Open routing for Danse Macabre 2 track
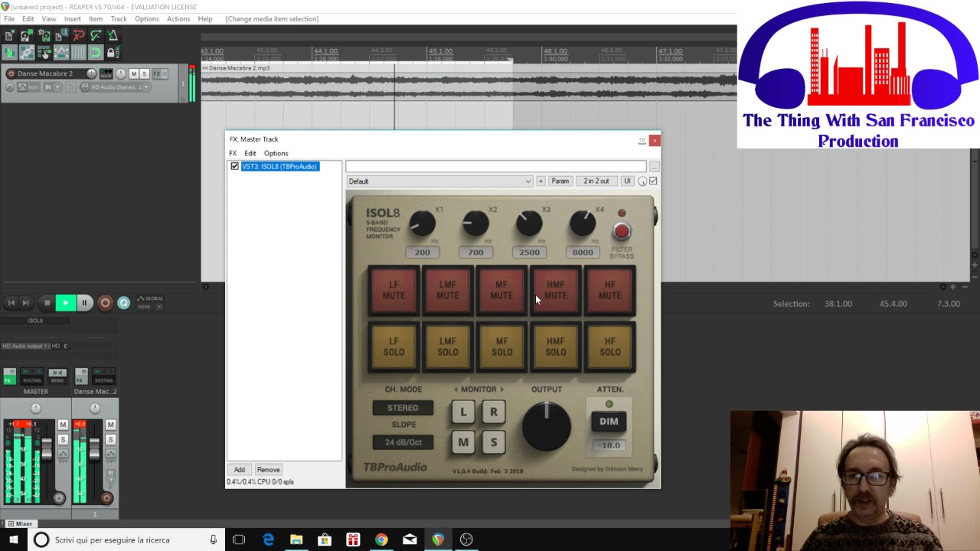The image size is (980, 551). point(106,73)
